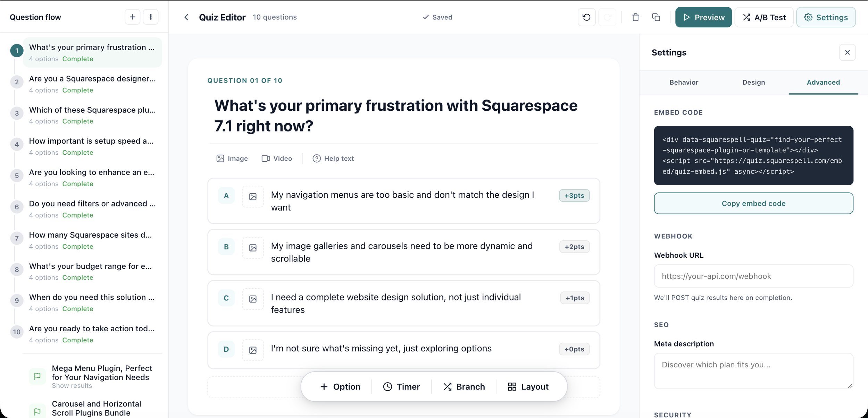
Task: Open Layout from bottom toolbar
Action: 528,386
